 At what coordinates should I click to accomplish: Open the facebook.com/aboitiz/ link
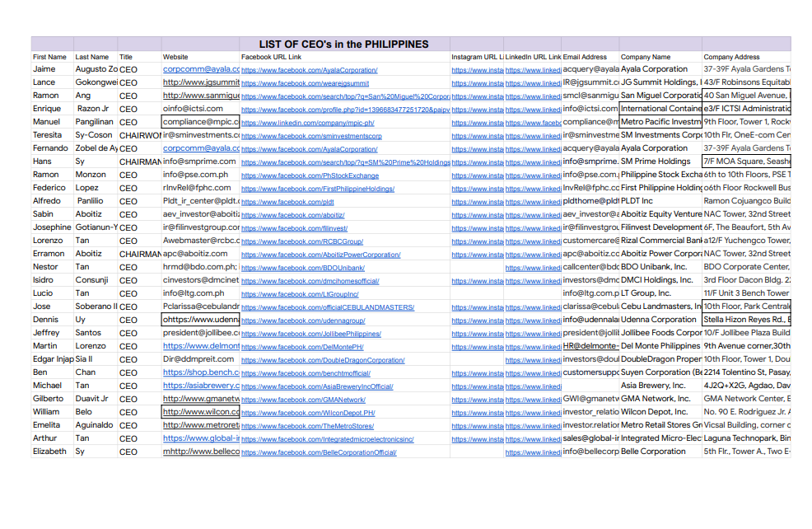point(292,215)
